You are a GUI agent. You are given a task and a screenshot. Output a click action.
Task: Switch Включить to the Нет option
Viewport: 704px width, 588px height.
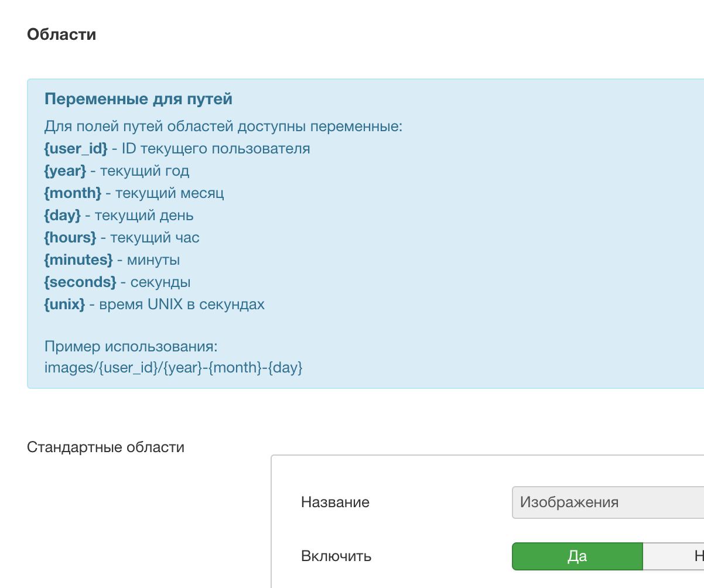[679, 556]
